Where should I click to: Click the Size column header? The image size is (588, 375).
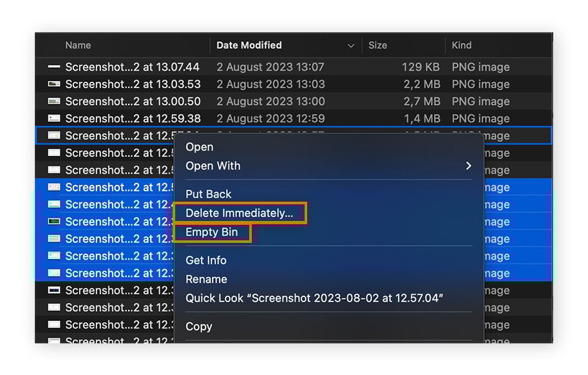377,45
